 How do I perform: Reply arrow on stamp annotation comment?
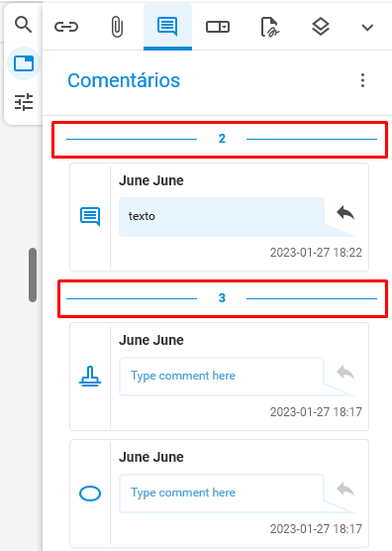coord(345,373)
